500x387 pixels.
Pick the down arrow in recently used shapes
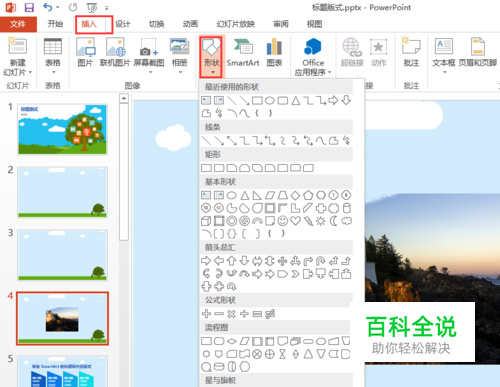pos(347,100)
